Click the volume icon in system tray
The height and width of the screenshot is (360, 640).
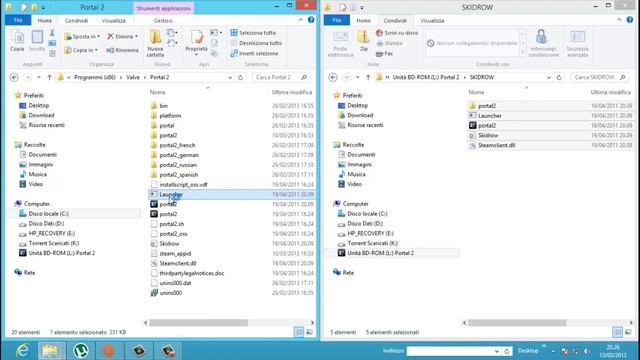[587, 351]
